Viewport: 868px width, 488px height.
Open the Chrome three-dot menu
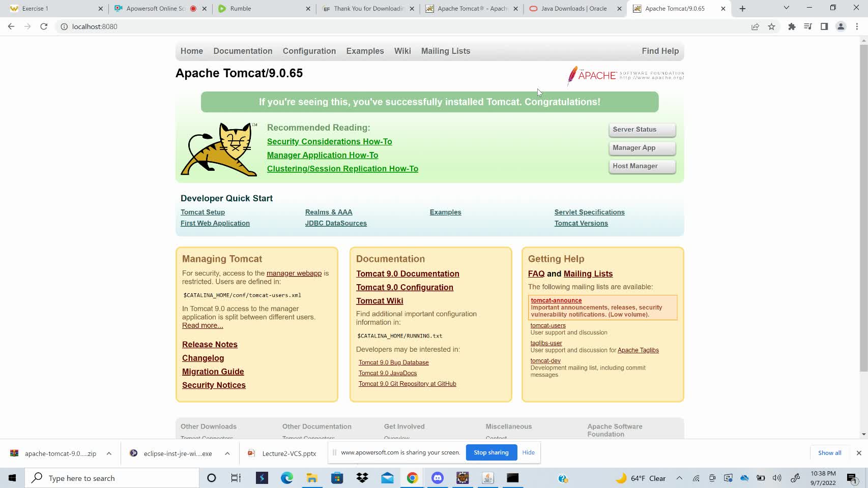point(857,26)
